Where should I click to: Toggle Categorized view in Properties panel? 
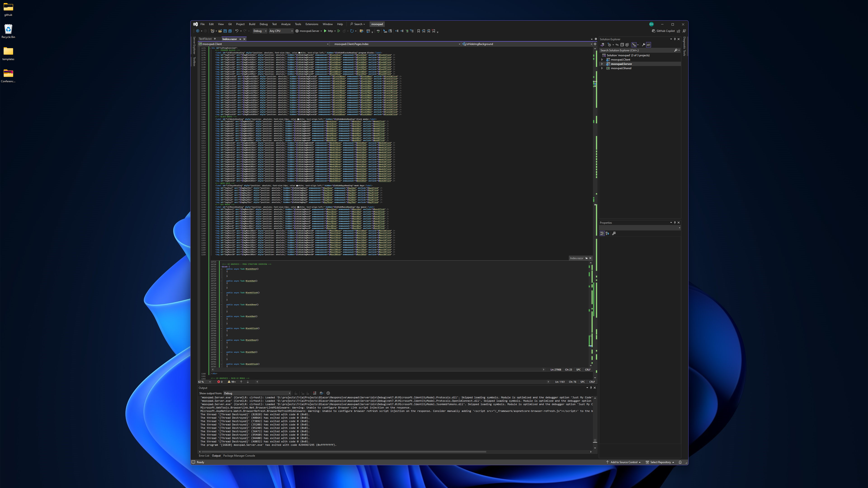(602, 233)
